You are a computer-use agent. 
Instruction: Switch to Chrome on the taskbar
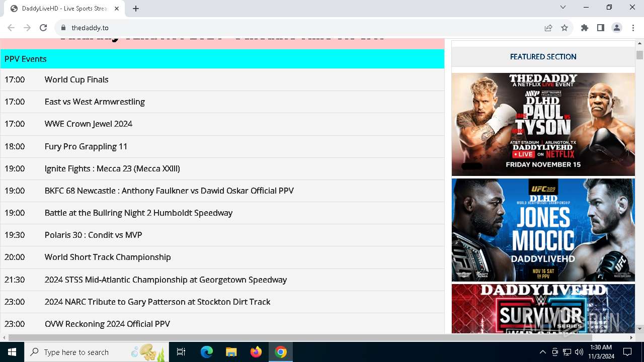pyautogui.click(x=281, y=352)
